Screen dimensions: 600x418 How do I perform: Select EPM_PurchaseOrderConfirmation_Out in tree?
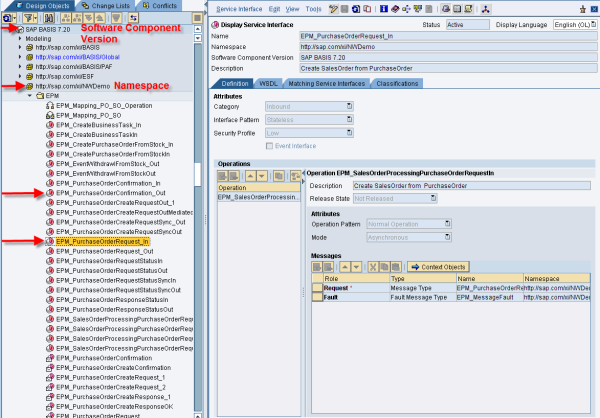click(111, 193)
